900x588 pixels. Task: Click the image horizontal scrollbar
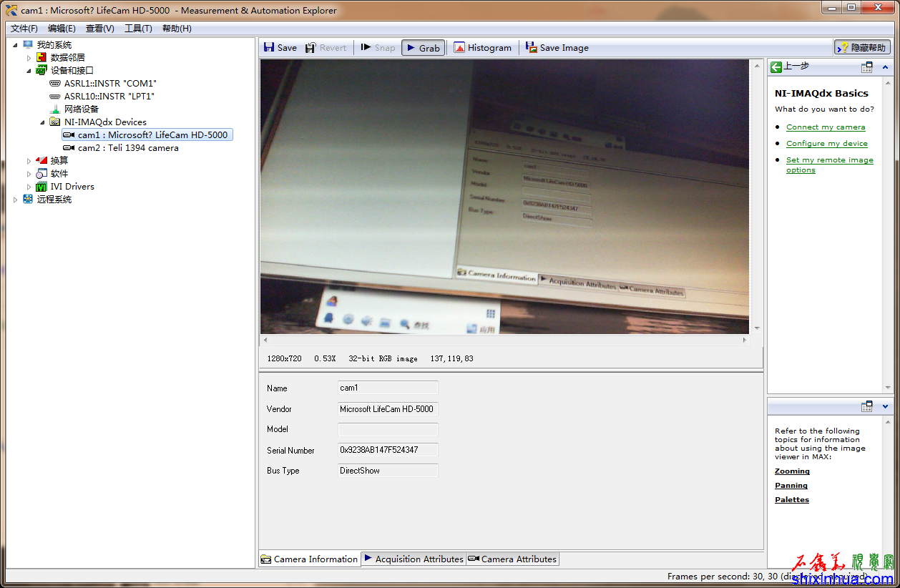(504, 340)
